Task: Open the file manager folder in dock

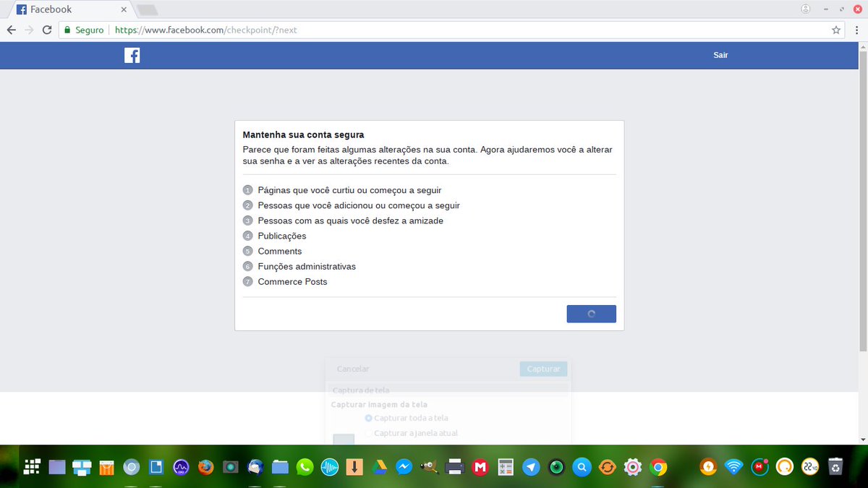Action: tap(280, 467)
